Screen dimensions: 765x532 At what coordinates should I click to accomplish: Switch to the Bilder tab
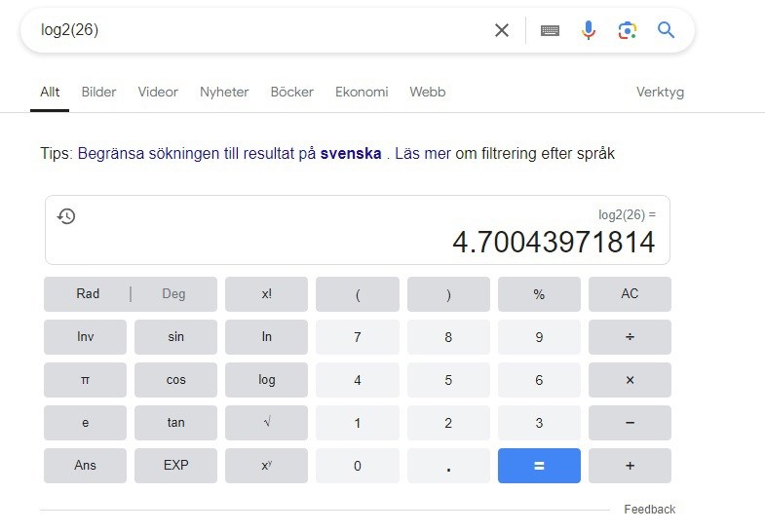click(x=98, y=93)
